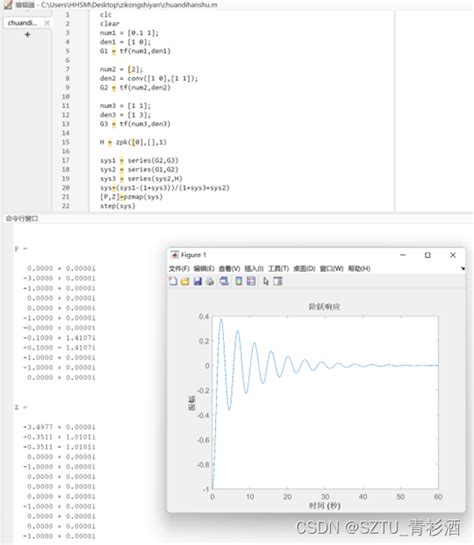Insert a legend using the toolbar icon
Image resolution: width=474 pixels, height=545 pixels.
point(251,281)
